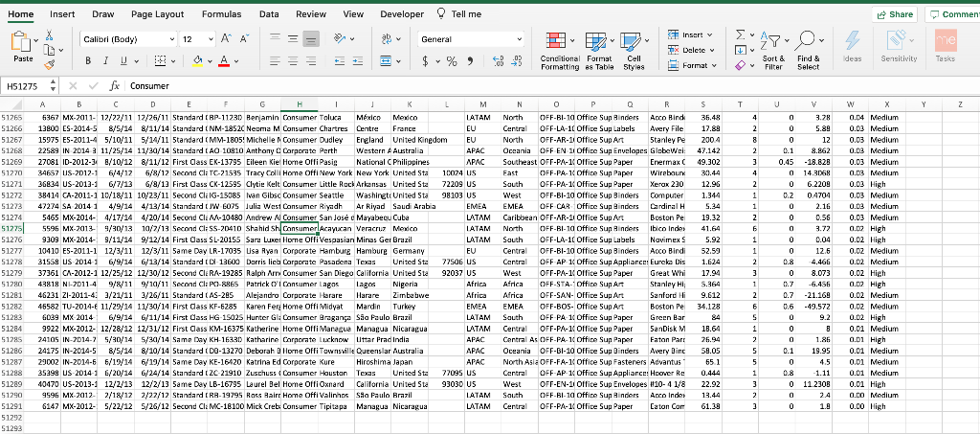Screen dimensions: 980x434
Task: Expand fill color options arrow
Action: click(211, 61)
